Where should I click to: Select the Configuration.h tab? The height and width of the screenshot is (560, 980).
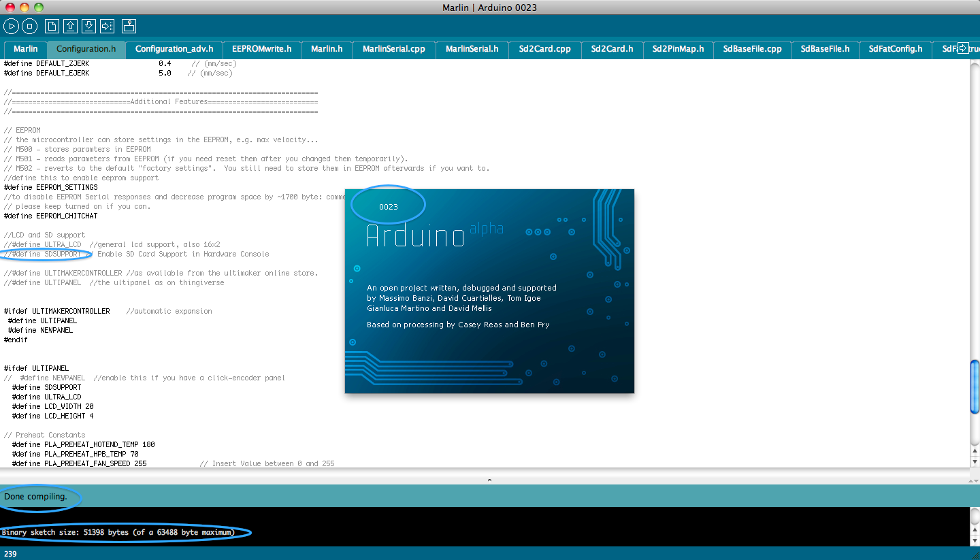(86, 49)
